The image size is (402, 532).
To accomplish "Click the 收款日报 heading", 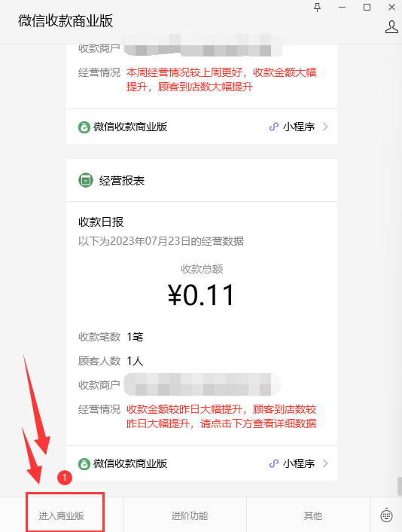I will 101,222.
